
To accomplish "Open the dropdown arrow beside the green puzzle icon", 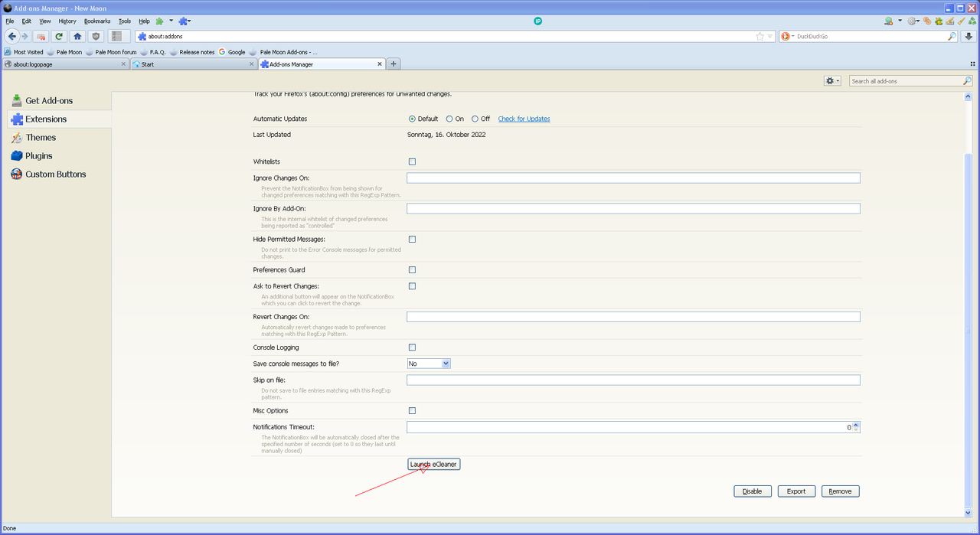I will pos(171,21).
